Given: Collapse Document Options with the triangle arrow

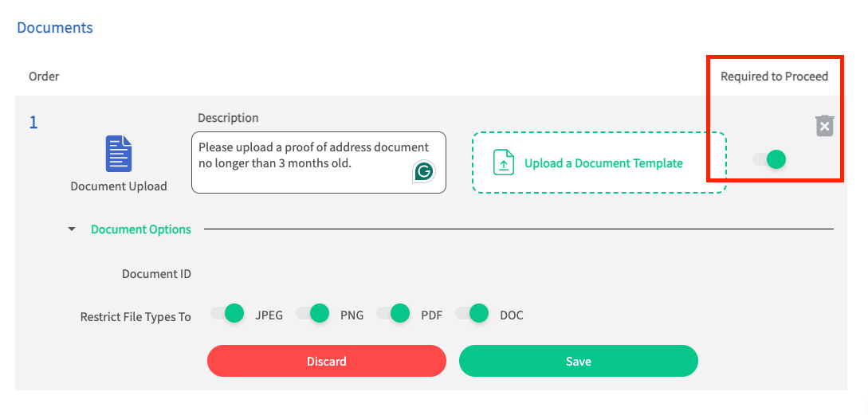Looking at the screenshot, I should pyautogui.click(x=72, y=229).
